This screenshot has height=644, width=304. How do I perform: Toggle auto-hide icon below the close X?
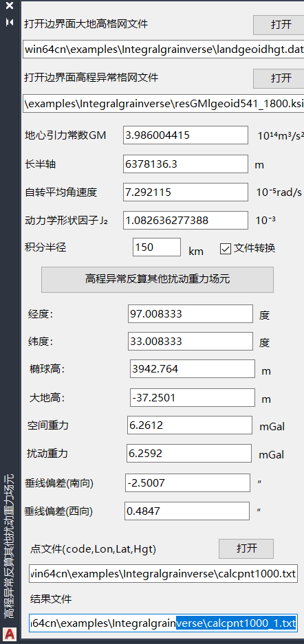point(10,22)
